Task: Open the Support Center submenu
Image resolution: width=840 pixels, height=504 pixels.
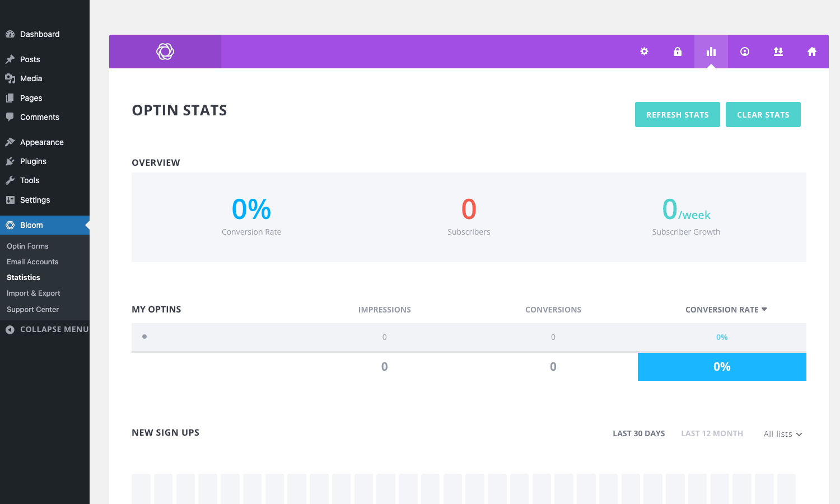Action: tap(32, 309)
